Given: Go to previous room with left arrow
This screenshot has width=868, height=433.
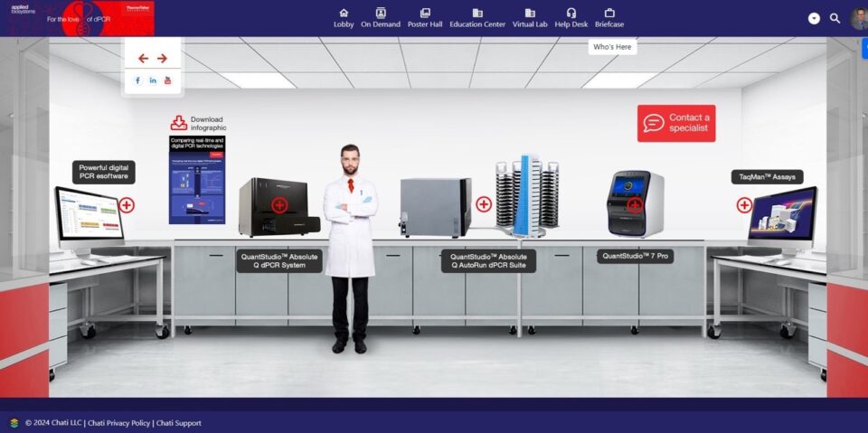Looking at the screenshot, I should (x=144, y=58).
